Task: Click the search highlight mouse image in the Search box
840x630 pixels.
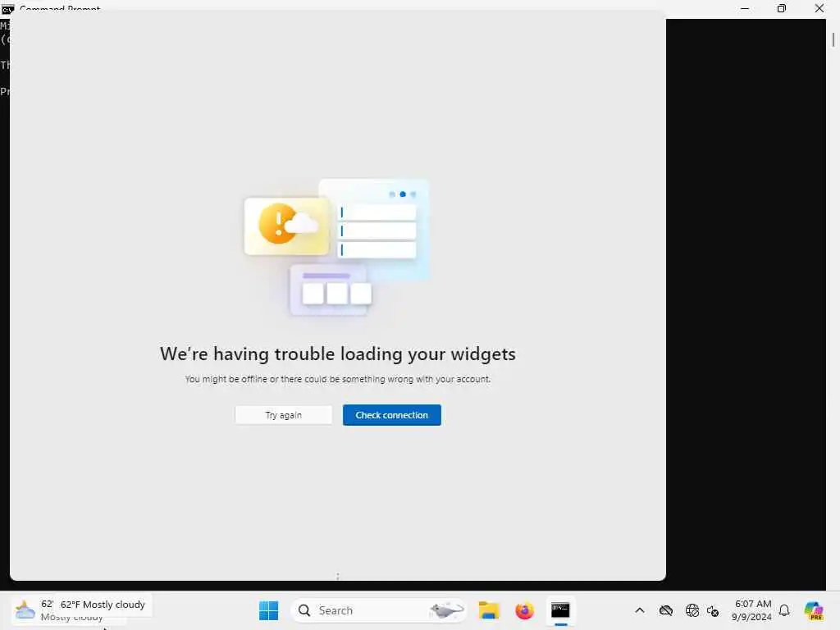Action: point(445,610)
